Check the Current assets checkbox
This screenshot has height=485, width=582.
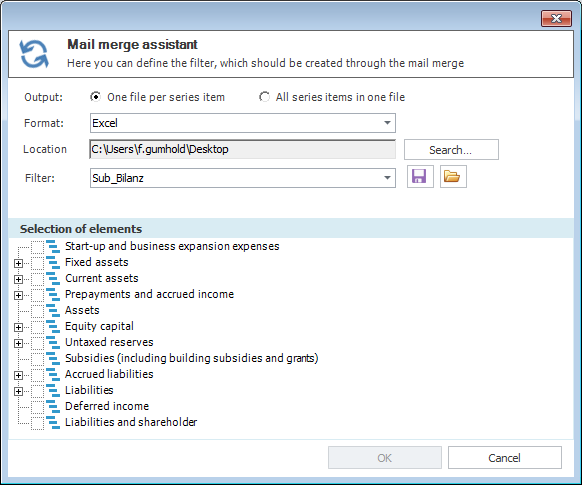37,279
